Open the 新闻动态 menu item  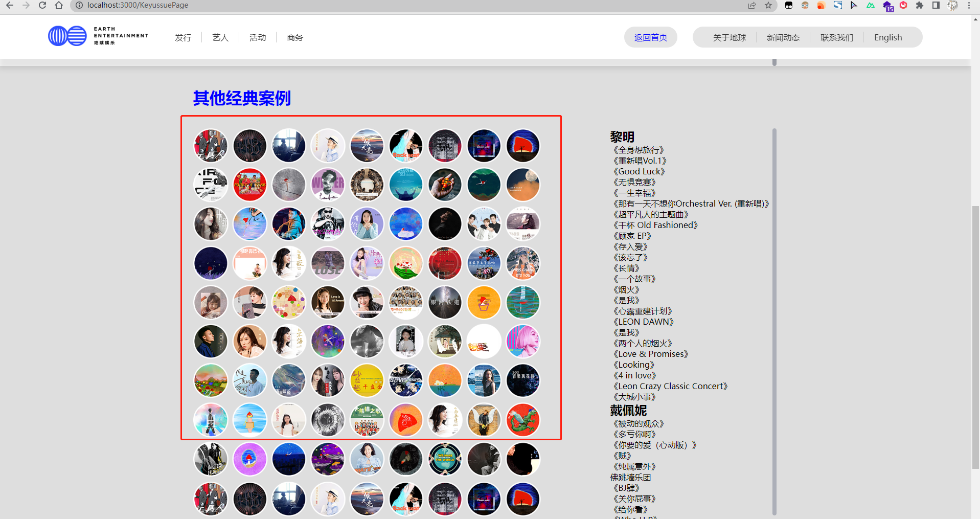click(783, 37)
